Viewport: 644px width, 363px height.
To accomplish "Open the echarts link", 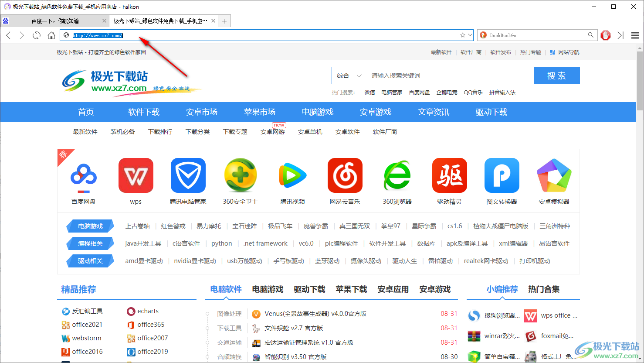I will tap(148, 311).
